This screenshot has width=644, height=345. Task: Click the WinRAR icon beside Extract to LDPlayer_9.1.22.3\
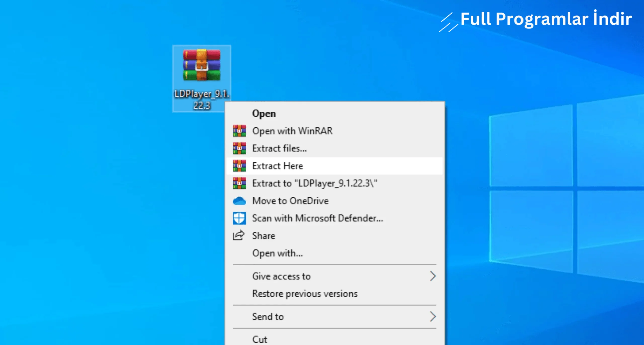click(239, 183)
